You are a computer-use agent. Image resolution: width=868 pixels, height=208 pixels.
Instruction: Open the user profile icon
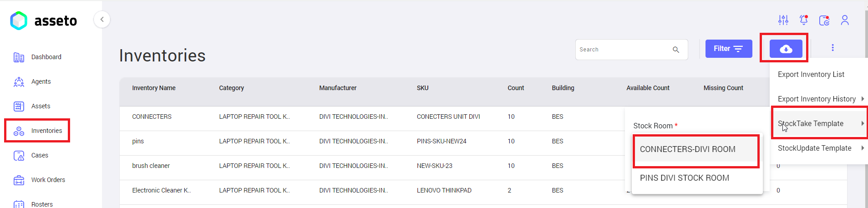(845, 20)
